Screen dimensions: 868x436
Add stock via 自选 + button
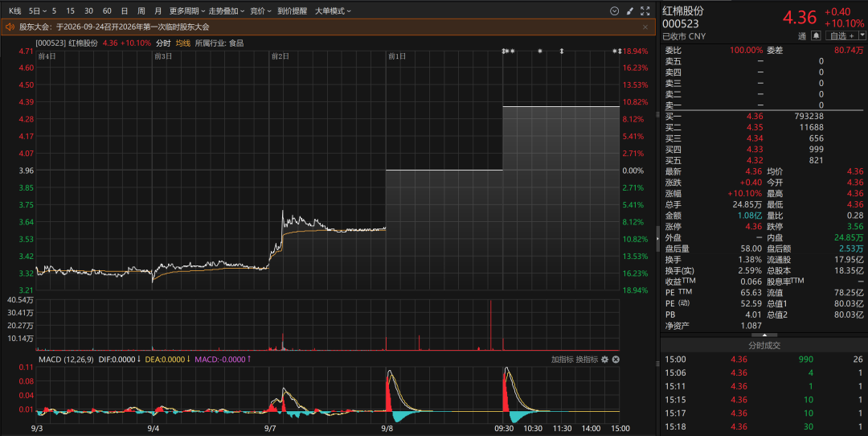(x=841, y=35)
